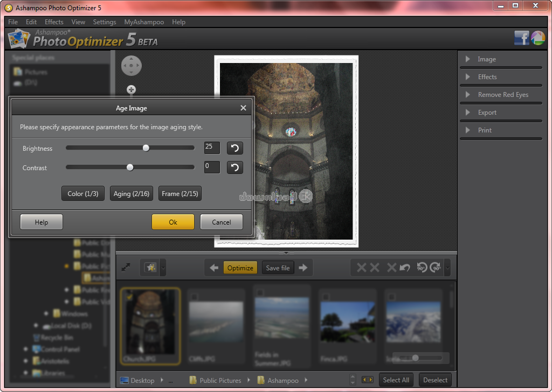Reset the Contrast value with its undo icon

coord(235,167)
